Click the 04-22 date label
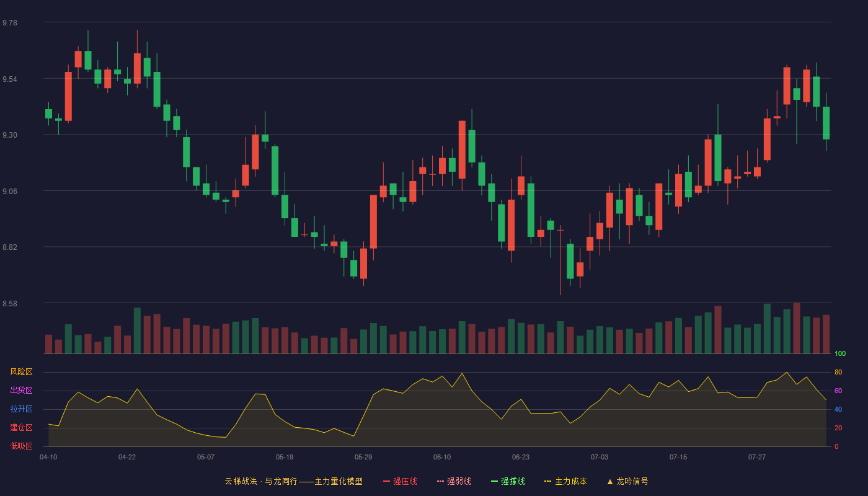The width and height of the screenshot is (868, 496). coord(127,457)
